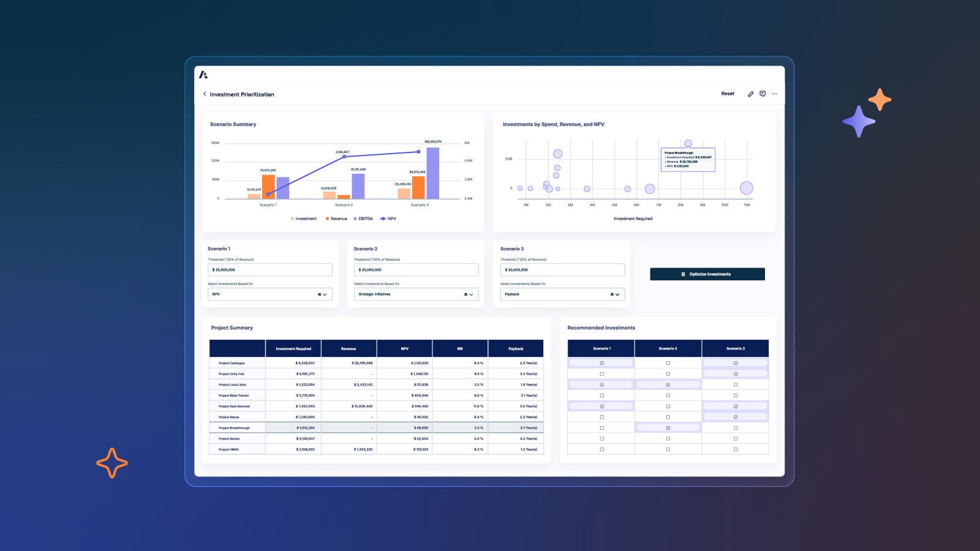Check Scenario 1 checkbox in Project Renew row
The height and width of the screenshot is (551, 980).
click(601, 438)
